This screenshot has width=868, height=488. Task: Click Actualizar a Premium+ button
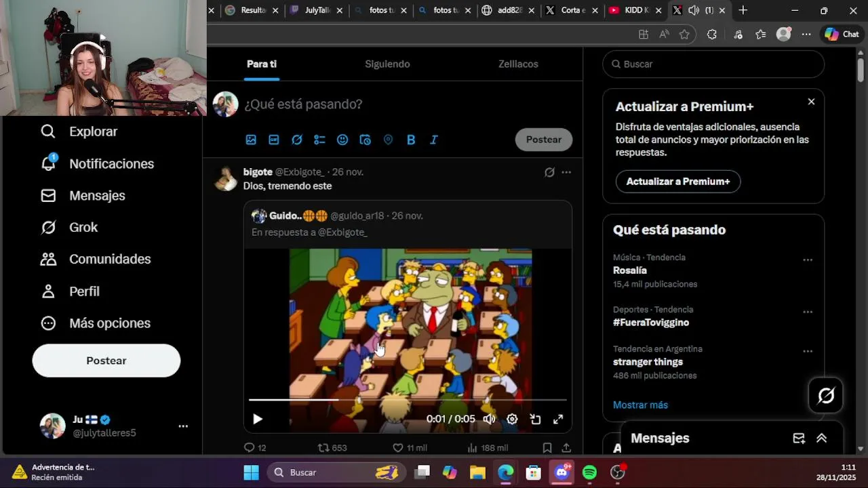(x=678, y=182)
